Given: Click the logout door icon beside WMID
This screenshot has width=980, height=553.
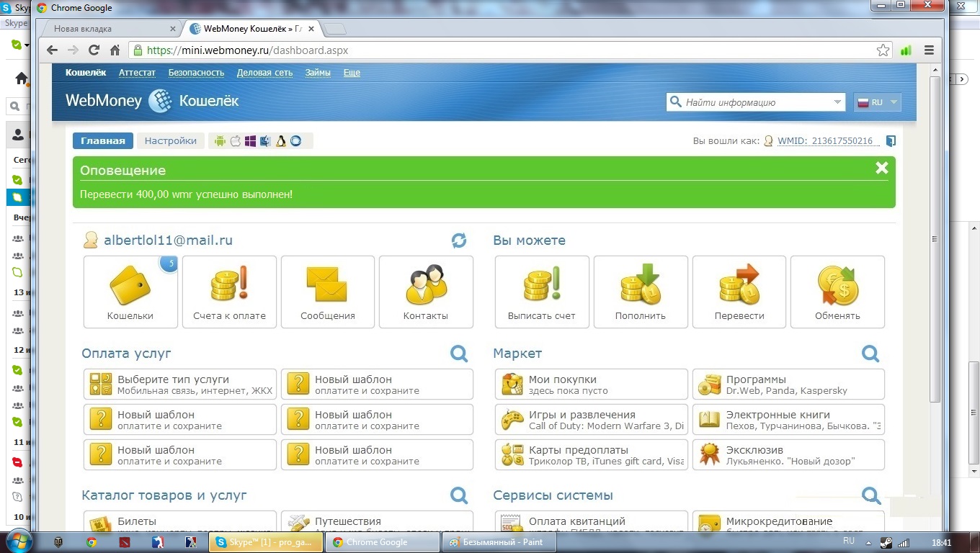Looking at the screenshot, I should coord(891,141).
